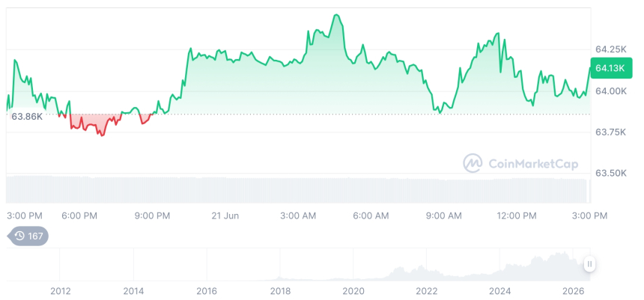Click the 9:00 AM time axis label
Screen dimensions: 644x300
[444, 215]
